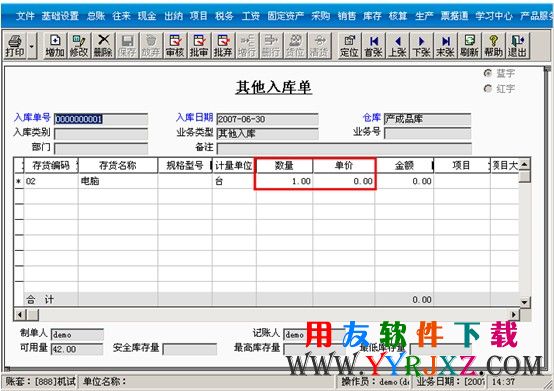The height and width of the screenshot is (391, 554).
Task: Click the 修改 modify icon
Action: click(x=79, y=46)
